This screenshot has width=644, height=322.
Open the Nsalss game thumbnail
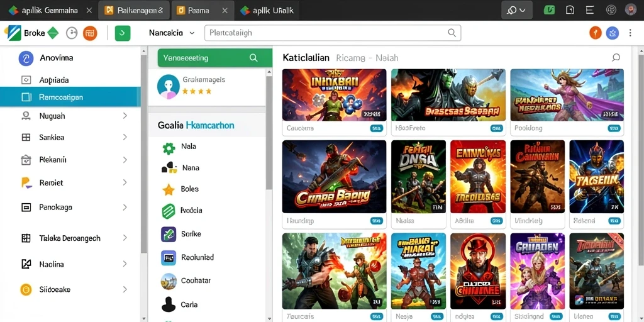418,177
